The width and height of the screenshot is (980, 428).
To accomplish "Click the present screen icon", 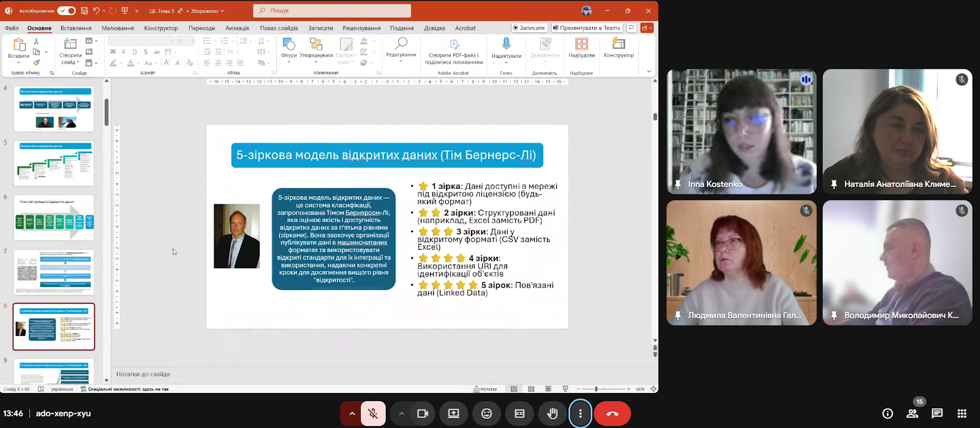I will click(454, 413).
